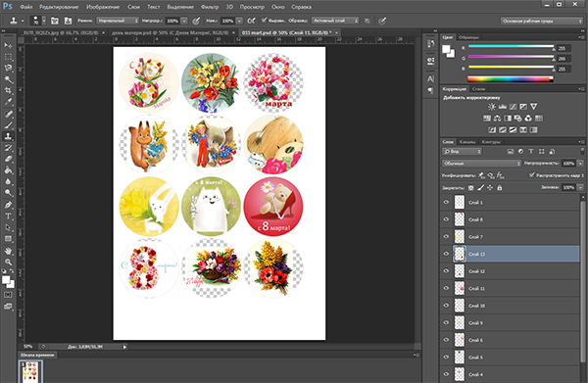
Task: Open the Окно menu
Action: pos(278,7)
